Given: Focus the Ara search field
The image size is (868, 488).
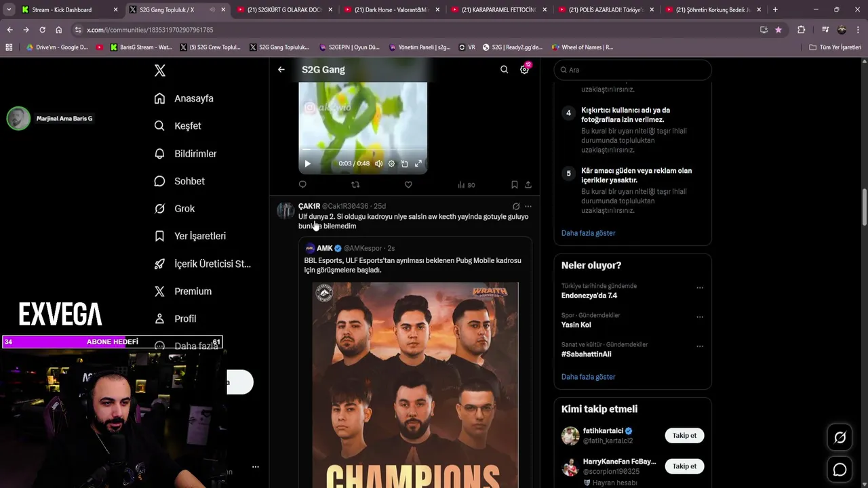Looking at the screenshot, I should [633, 70].
